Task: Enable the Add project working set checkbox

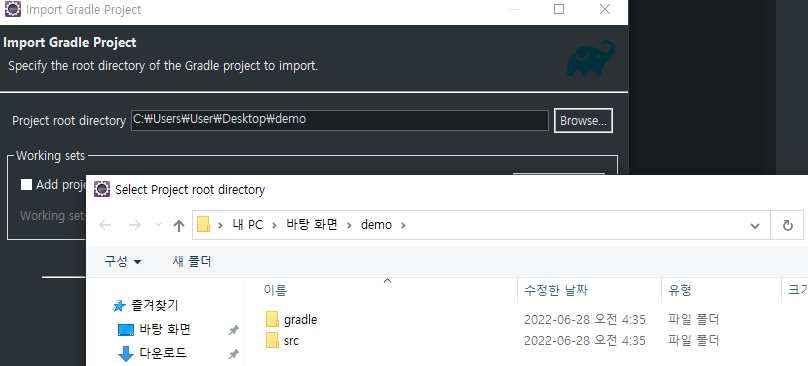Action: coord(26,185)
